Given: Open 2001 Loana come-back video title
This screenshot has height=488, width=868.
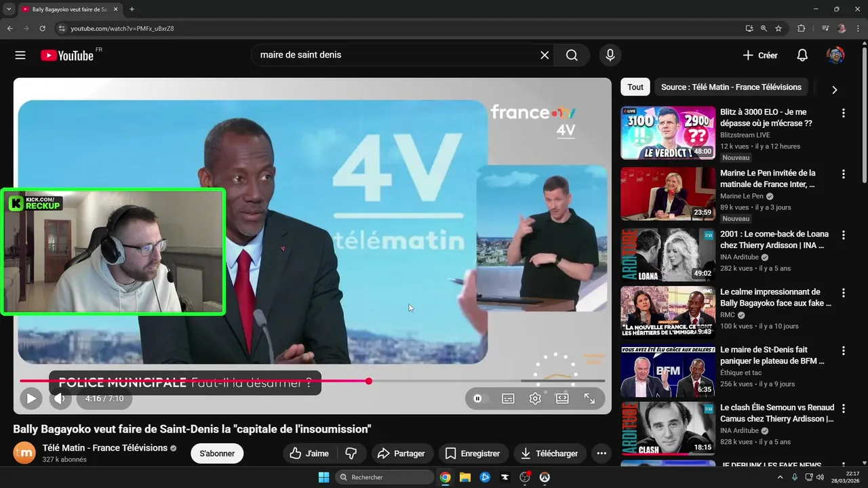Looking at the screenshot, I should click(774, 240).
